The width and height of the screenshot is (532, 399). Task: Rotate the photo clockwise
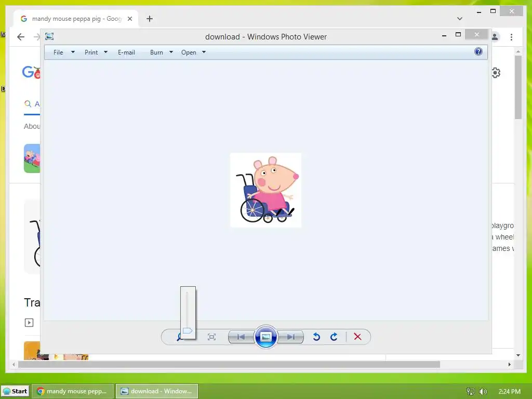point(334,337)
